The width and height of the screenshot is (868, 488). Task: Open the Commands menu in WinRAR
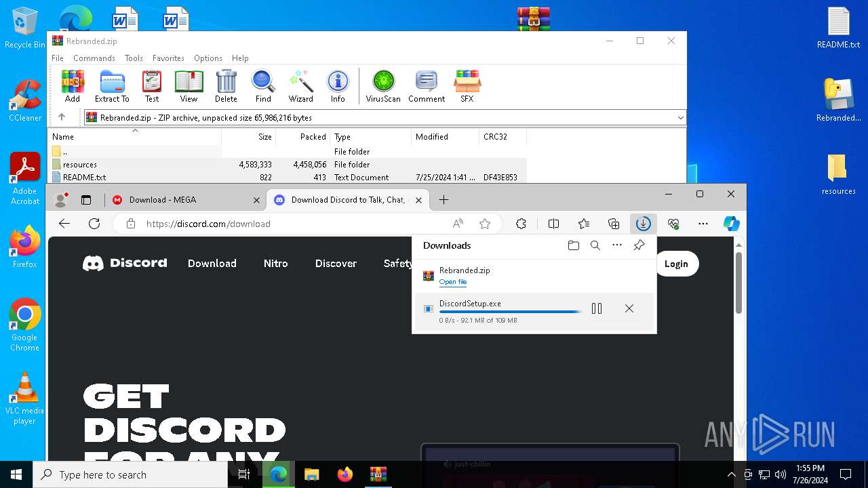(94, 58)
